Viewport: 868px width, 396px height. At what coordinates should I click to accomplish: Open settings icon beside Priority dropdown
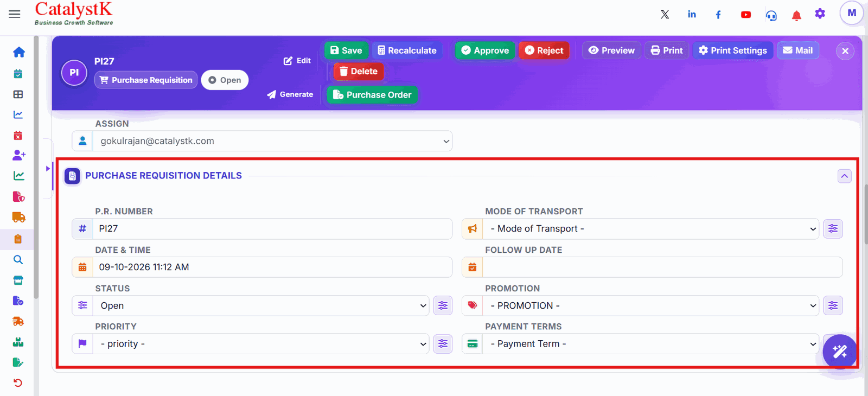(443, 344)
